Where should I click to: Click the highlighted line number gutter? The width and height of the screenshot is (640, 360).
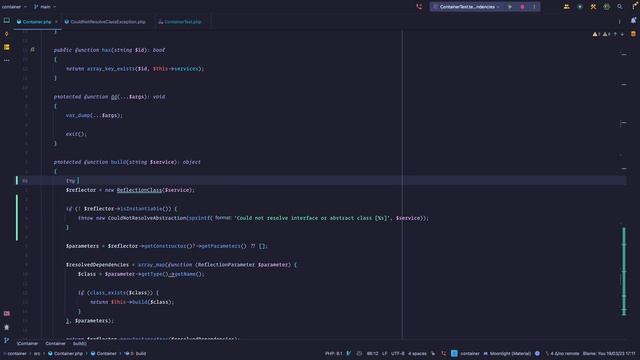tap(25, 181)
